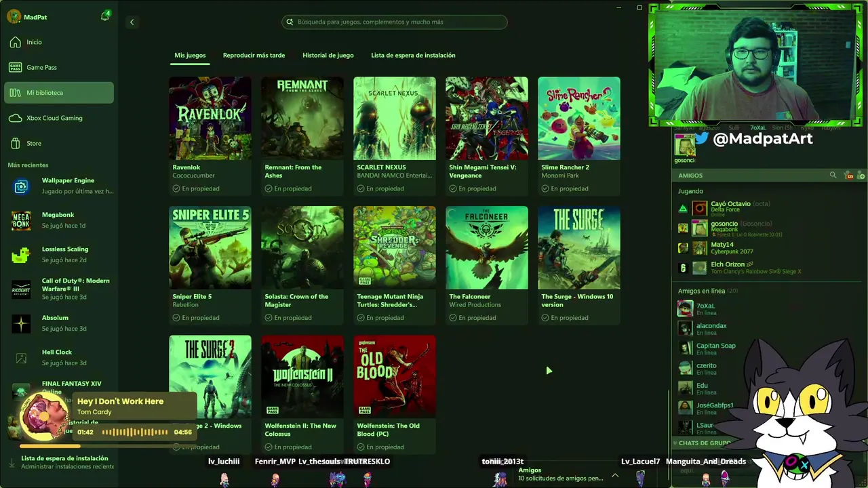Image resolution: width=868 pixels, height=488 pixels.
Task: Open Call of Duty Modern Warfare III
Action: [59, 289]
